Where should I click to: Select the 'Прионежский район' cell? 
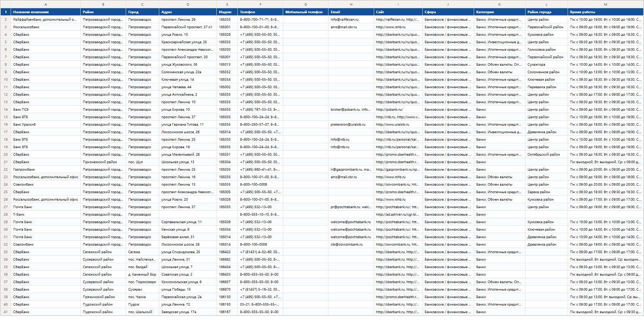coord(103,162)
